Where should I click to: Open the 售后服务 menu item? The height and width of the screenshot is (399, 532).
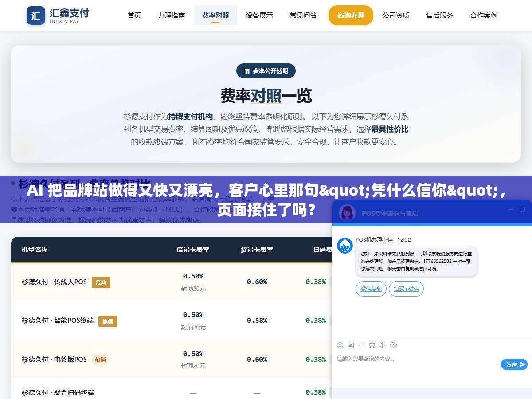[x=440, y=15]
